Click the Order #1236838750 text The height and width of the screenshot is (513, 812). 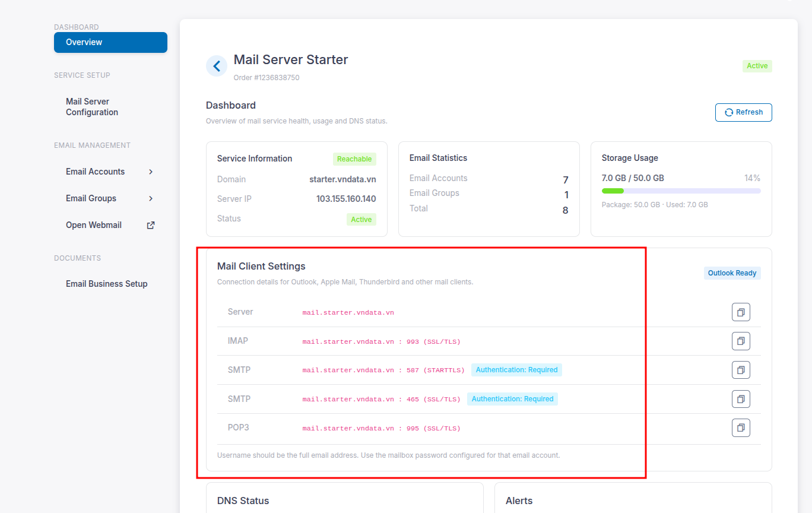tap(267, 78)
